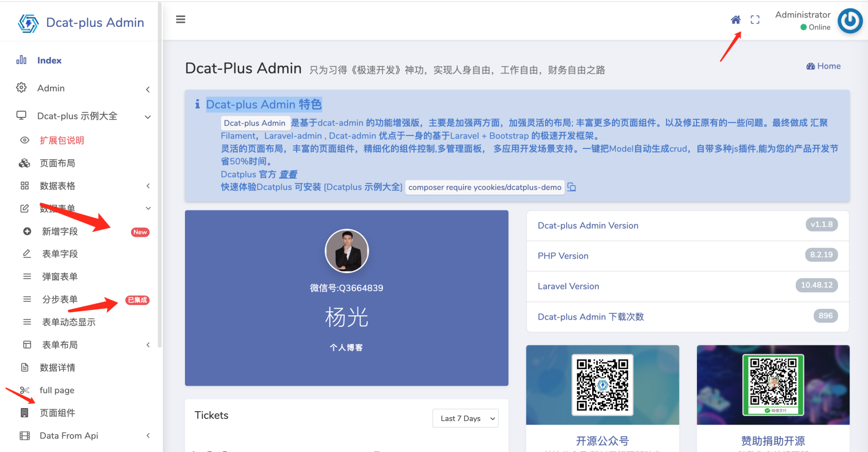Expand the Admin menu chevron

[148, 89]
